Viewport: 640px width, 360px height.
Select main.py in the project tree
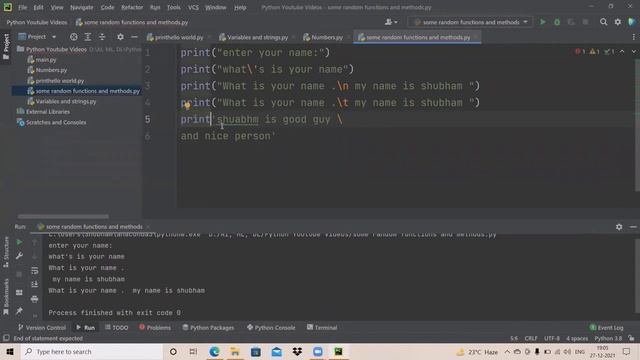pyautogui.click(x=46, y=60)
